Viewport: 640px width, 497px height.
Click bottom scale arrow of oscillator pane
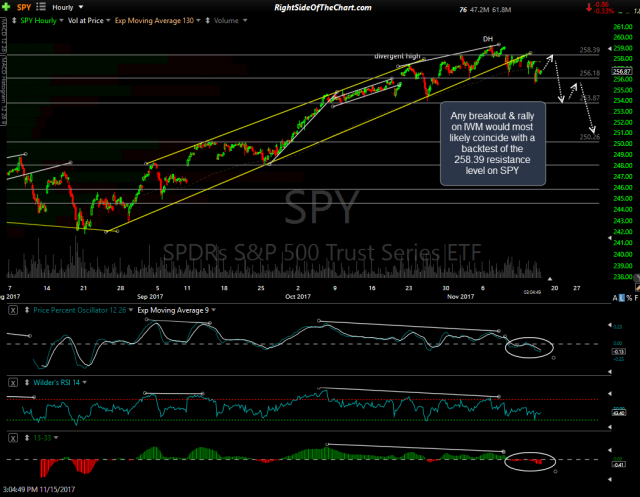click(x=610, y=372)
